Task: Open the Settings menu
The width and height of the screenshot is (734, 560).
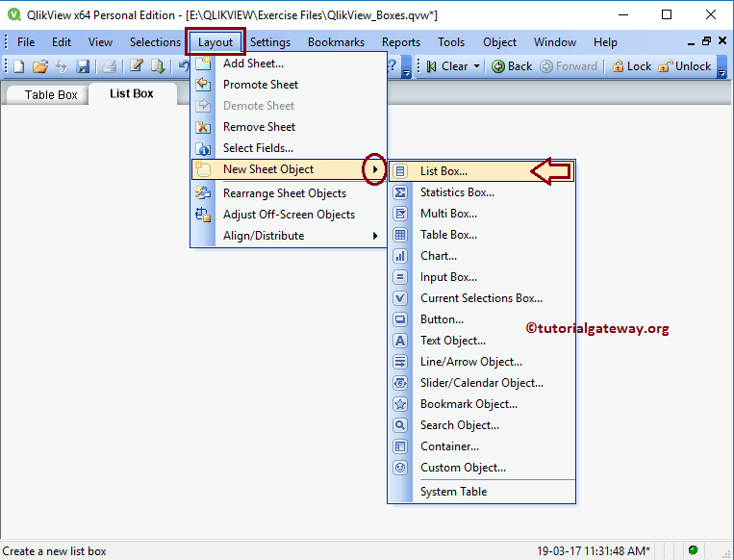Action: pyautogui.click(x=270, y=42)
